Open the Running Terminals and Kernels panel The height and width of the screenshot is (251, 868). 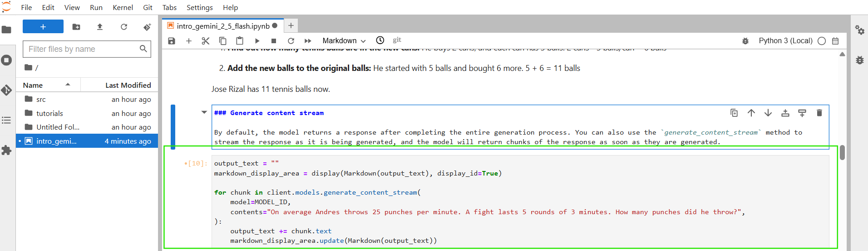point(6,60)
